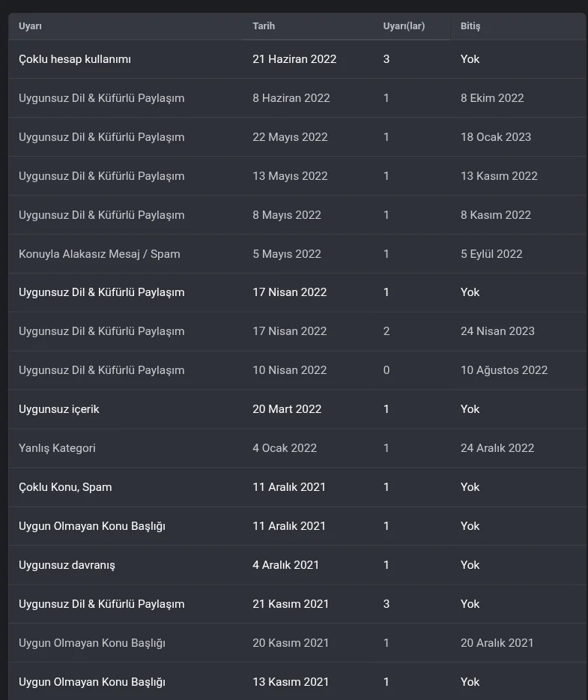Select the Bitiş column header

(470, 26)
